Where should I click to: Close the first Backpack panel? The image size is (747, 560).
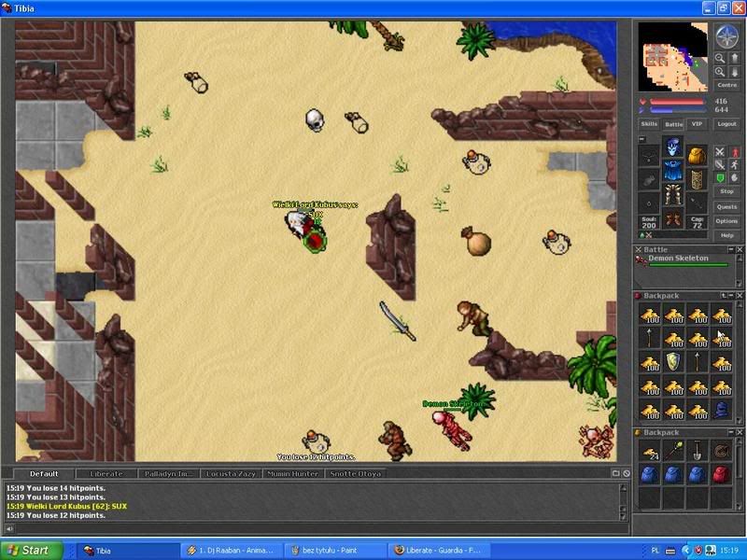click(x=740, y=296)
